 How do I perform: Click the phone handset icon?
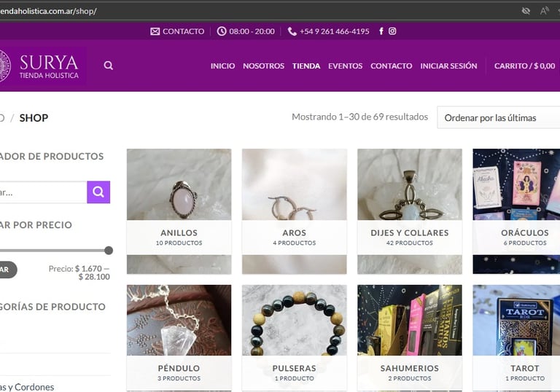pos(292,31)
